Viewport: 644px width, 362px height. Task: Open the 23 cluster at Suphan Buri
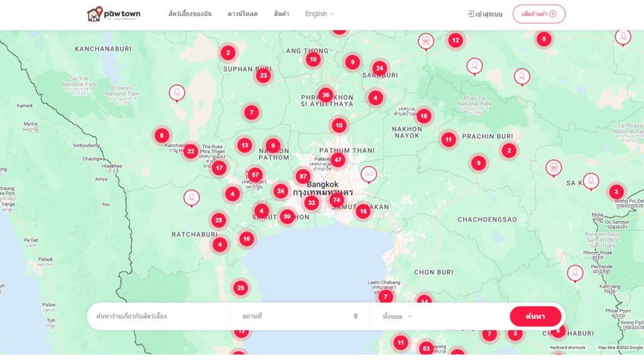263,75
